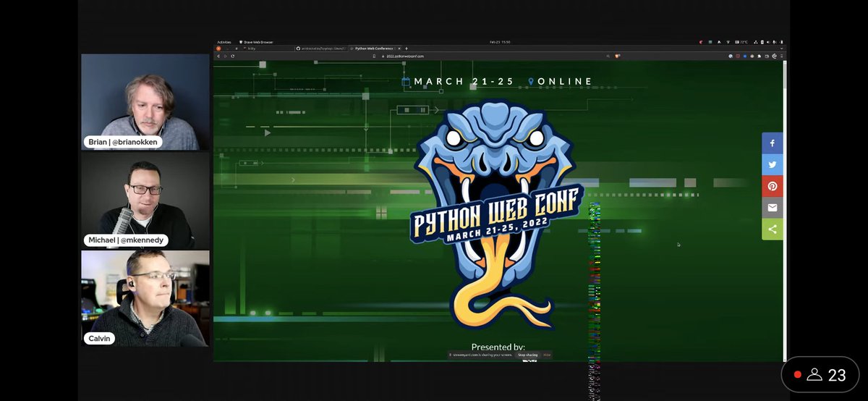This screenshot has width=868, height=401.
Task: Click the calendar icon beside March 21-25
Action: [x=407, y=82]
